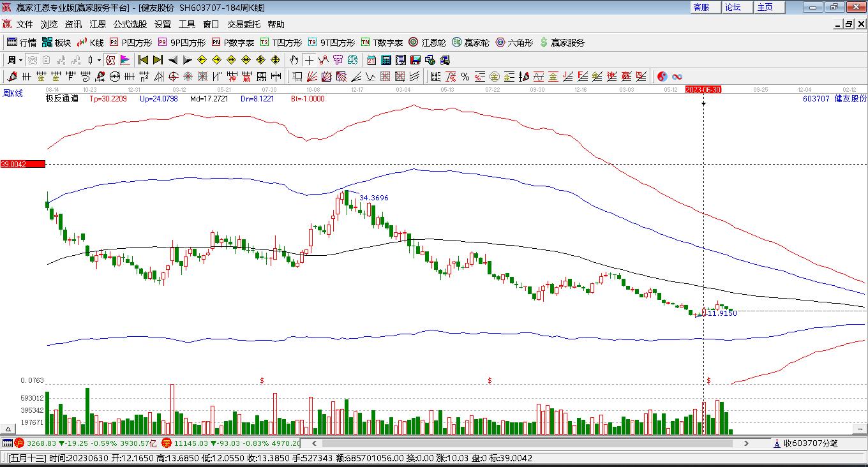Click the 论坛 forum button
The width and height of the screenshot is (868, 467).
point(733,7)
